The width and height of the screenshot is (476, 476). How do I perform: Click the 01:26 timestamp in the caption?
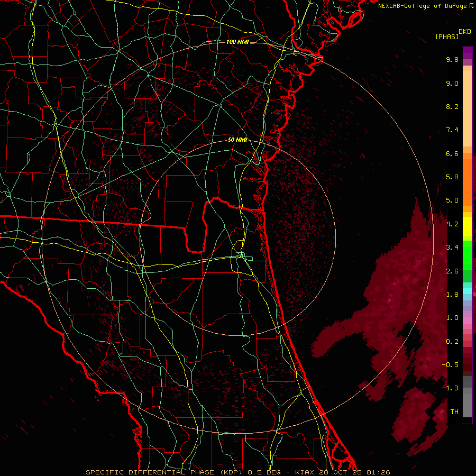(x=378, y=472)
